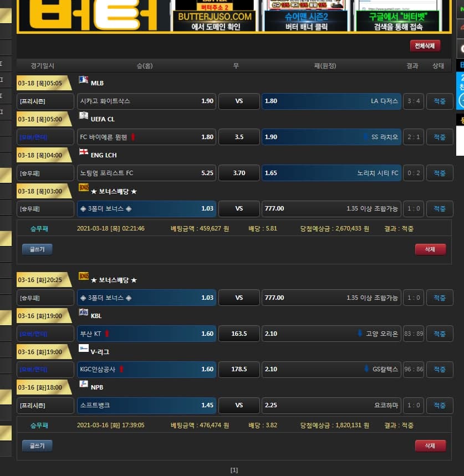Click blue down arrow beside 고양 오리온

click(x=360, y=334)
